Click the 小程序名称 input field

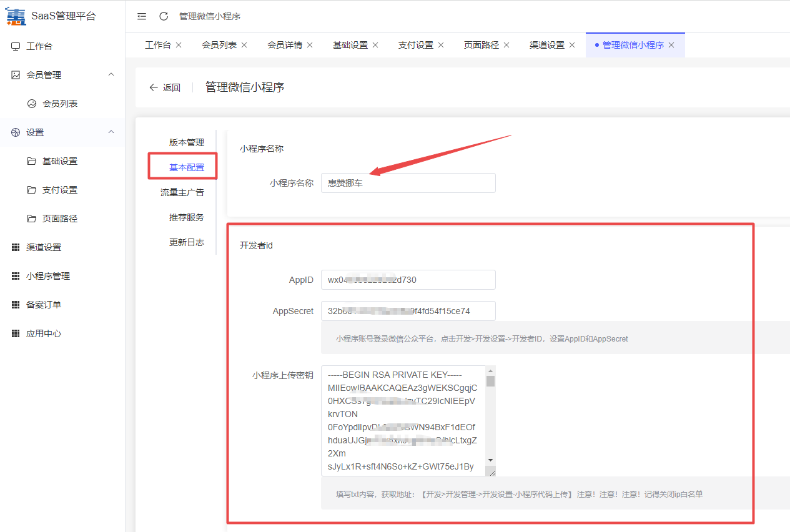coord(408,183)
